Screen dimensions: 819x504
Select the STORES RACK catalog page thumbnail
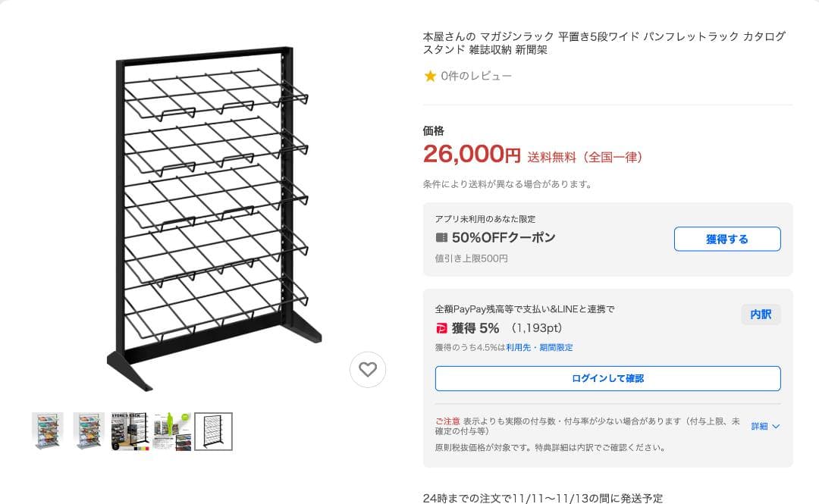tap(130, 430)
